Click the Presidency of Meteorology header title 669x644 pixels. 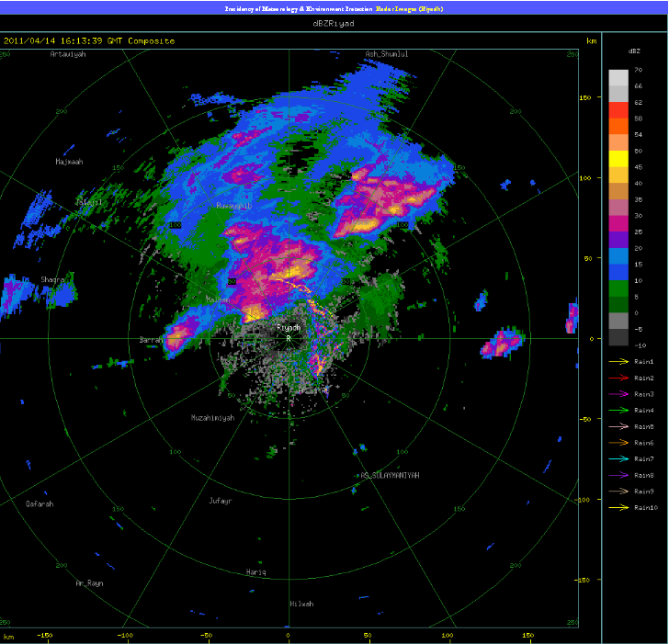click(299, 8)
